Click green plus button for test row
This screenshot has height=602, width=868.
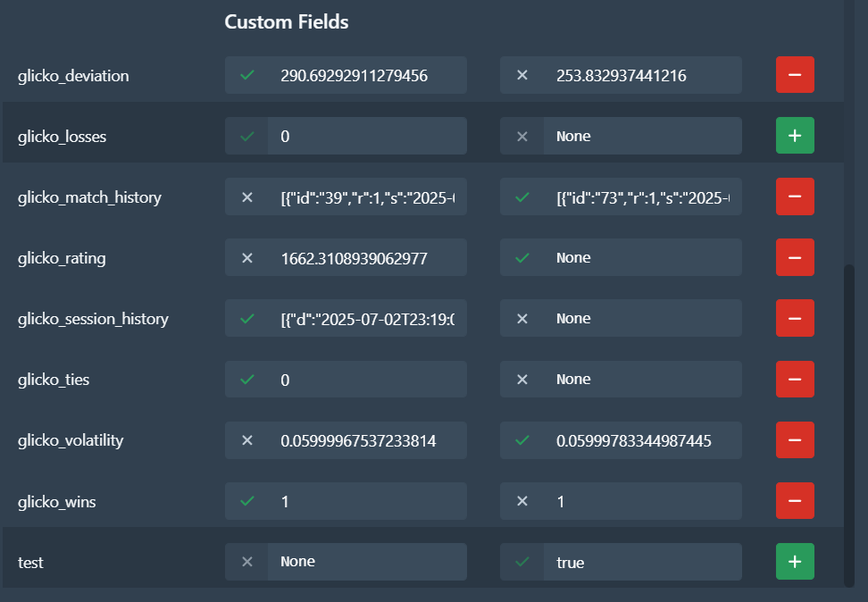point(795,563)
